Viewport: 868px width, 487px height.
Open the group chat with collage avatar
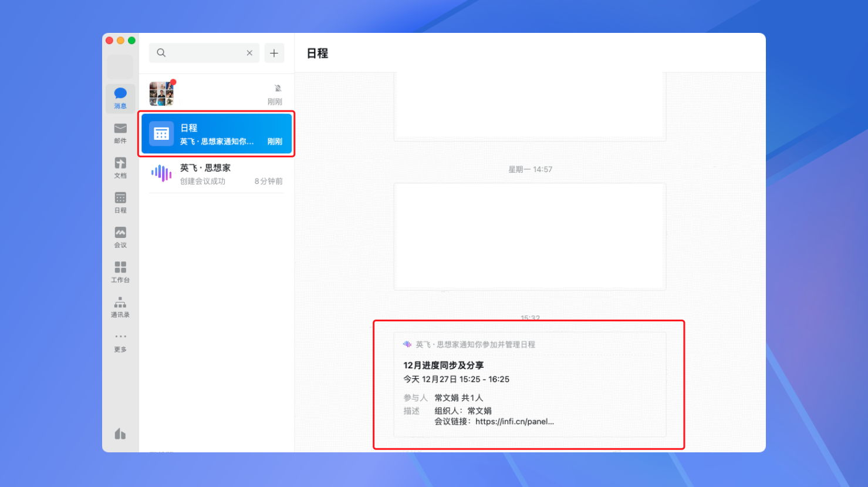point(217,93)
